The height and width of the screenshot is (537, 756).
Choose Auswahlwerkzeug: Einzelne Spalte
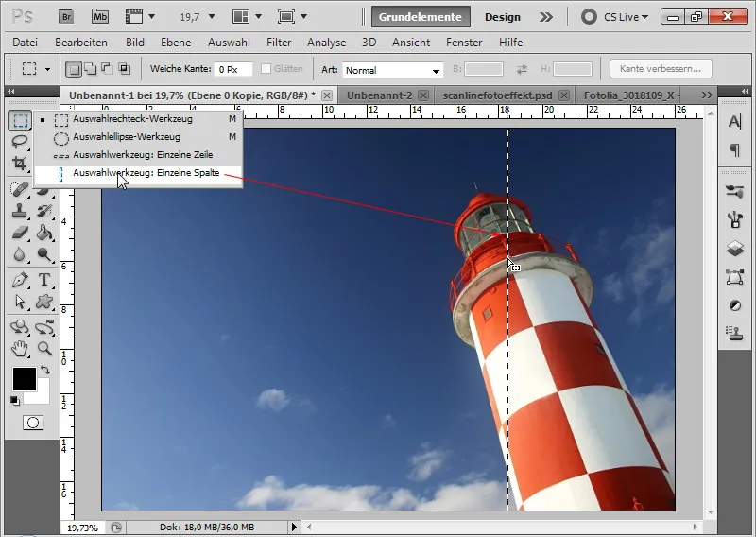(x=137, y=173)
